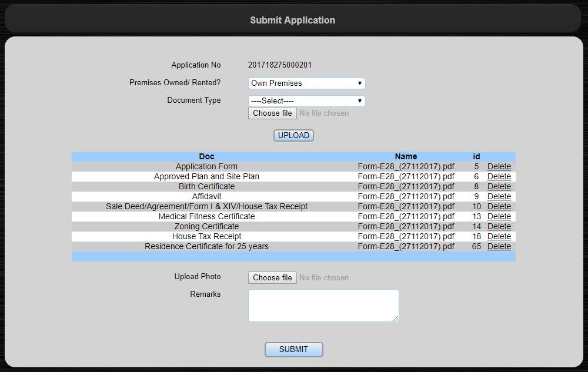Viewport: 588px width, 372px height.
Task: Click the id column header
Action: point(476,157)
